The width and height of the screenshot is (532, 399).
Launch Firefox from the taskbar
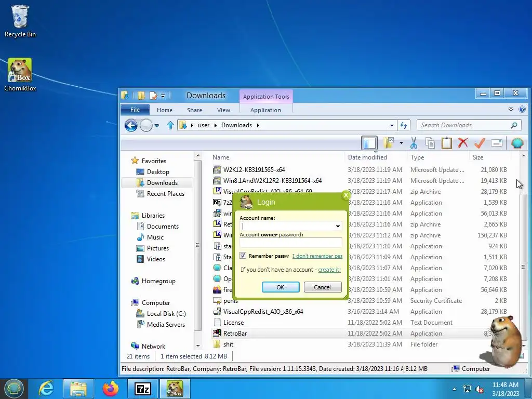111,389
